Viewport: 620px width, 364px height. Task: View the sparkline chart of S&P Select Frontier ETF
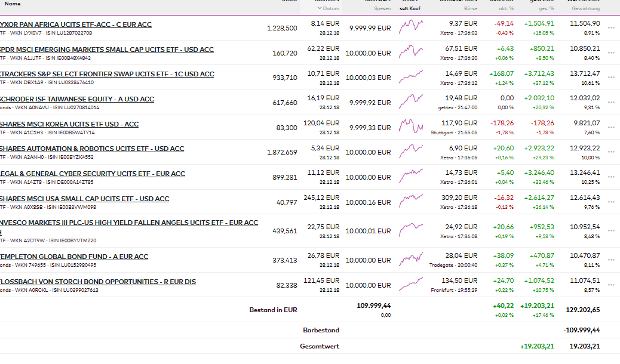[x=411, y=76]
